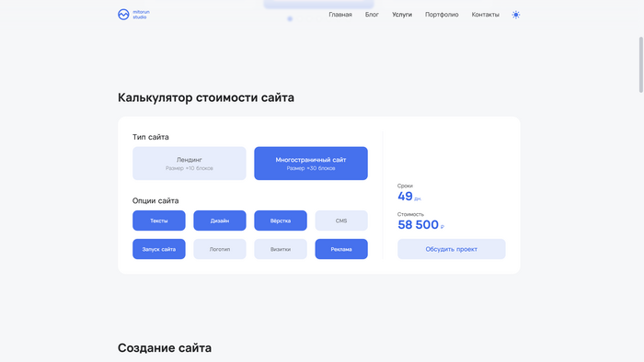Select Многостраничный сайт site type
The height and width of the screenshot is (362, 644).
[x=311, y=164]
